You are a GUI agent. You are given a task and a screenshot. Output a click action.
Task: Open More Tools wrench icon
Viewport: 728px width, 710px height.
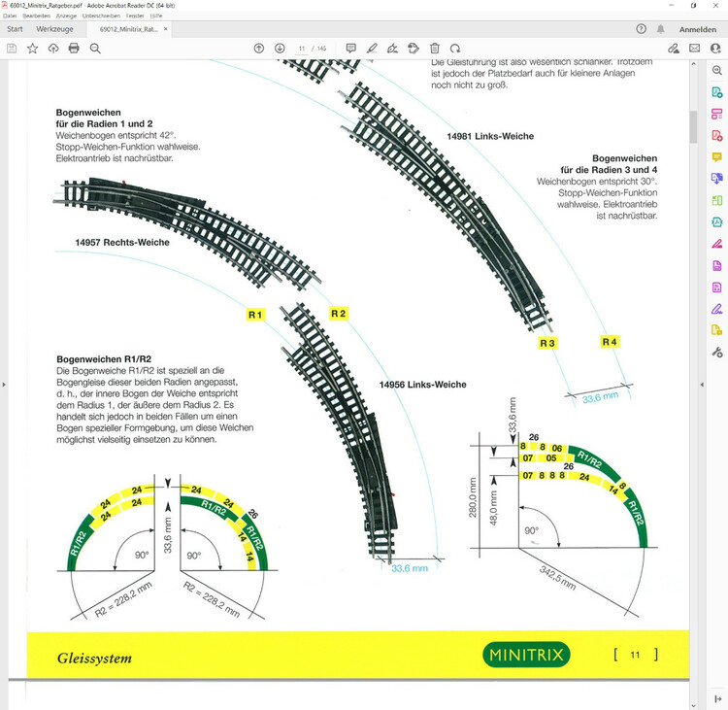[x=717, y=352]
